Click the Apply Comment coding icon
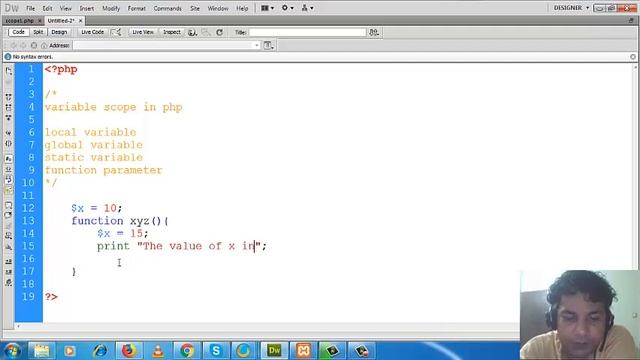 click(x=9, y=205)
